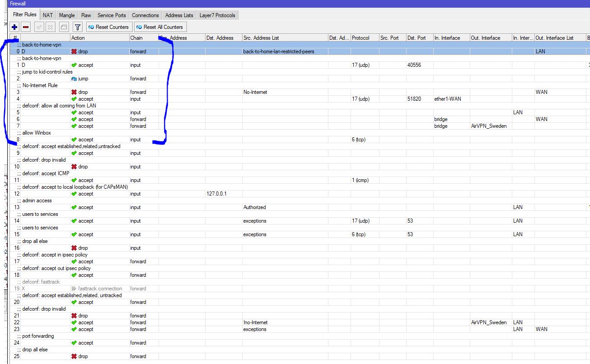This screenshot has height=364, width=590.
Task: Disable the selected rule with the X icon
Action: [50, 27]
